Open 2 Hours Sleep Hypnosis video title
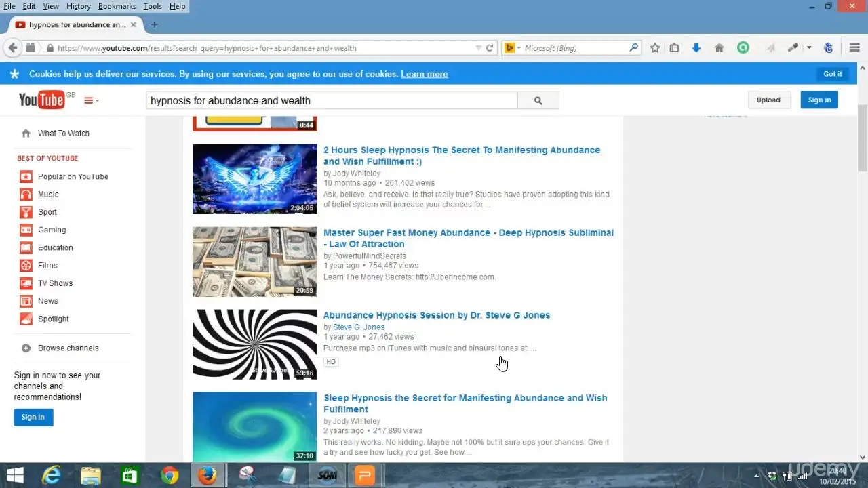 click(x=462, y=156)
